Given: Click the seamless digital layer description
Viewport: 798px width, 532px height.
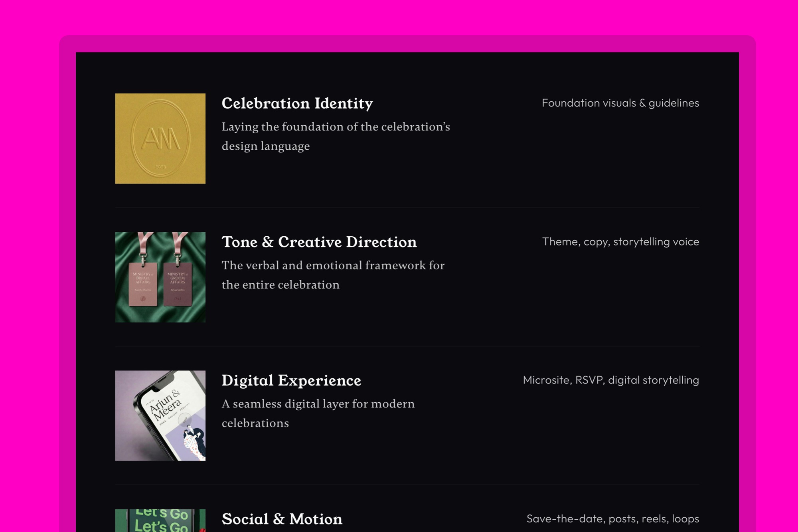Looking at the screenshot, I should tap(318, 413).
